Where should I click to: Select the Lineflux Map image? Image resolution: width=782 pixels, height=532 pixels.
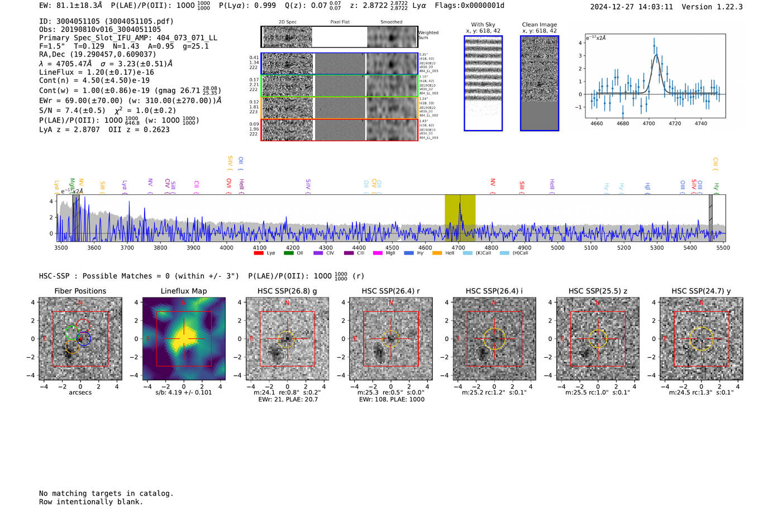(x=184, y=338)
